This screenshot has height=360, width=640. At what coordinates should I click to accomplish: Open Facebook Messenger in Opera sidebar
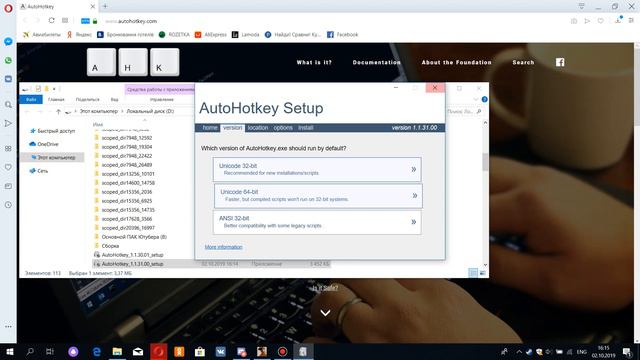point(8,42)
